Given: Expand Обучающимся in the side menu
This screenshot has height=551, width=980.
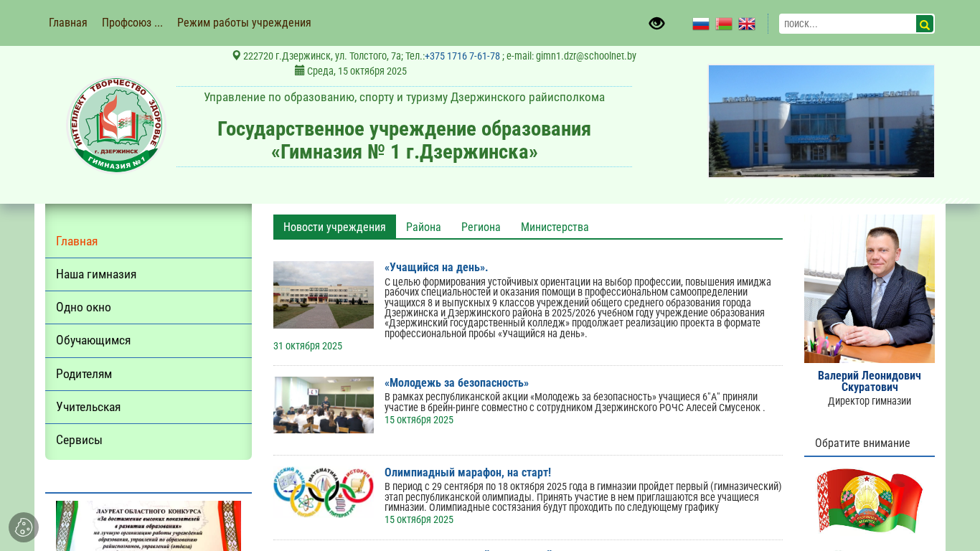Looking at the screenshot, I should (x=93, y=340).
